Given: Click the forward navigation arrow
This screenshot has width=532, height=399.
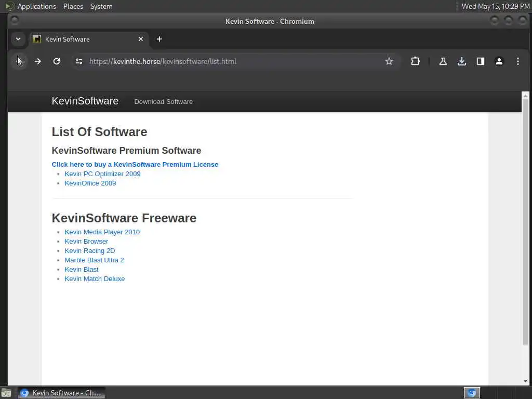Looking at the screenshot, I should [x=38, y=61].
